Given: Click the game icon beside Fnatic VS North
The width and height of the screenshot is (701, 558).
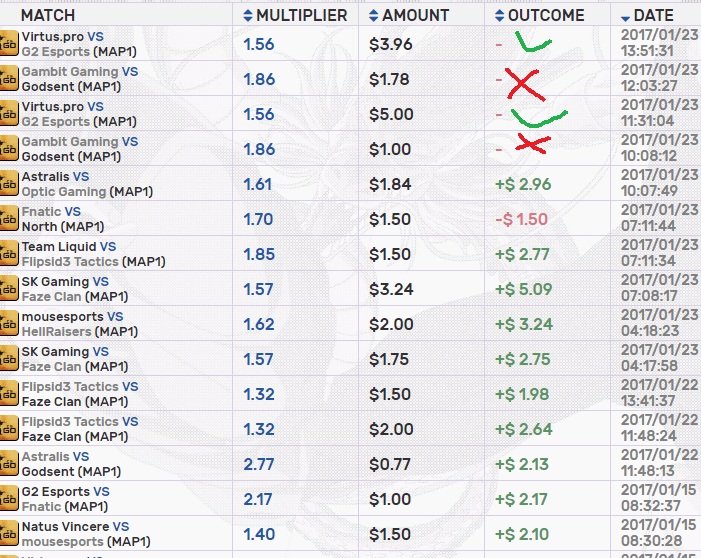Looking at the screenshot, I should pyautogui.click(x=8, y=218).
